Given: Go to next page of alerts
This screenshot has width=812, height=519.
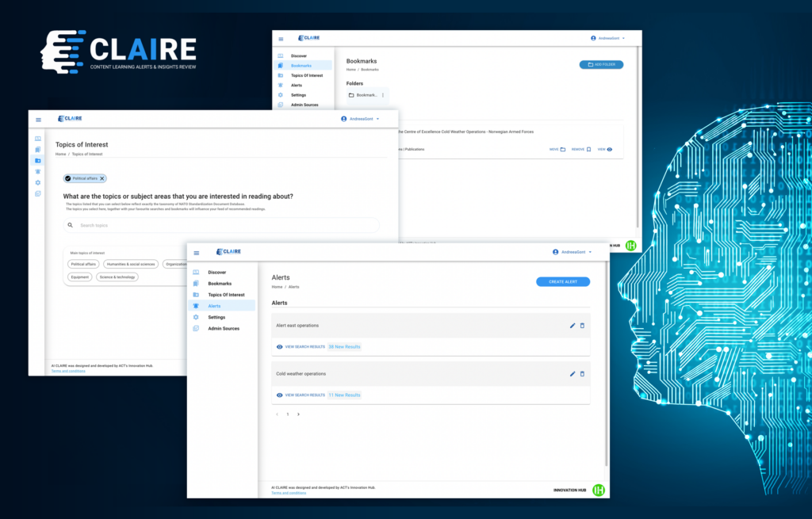Looking at the screenshot, I should point(298,414).
